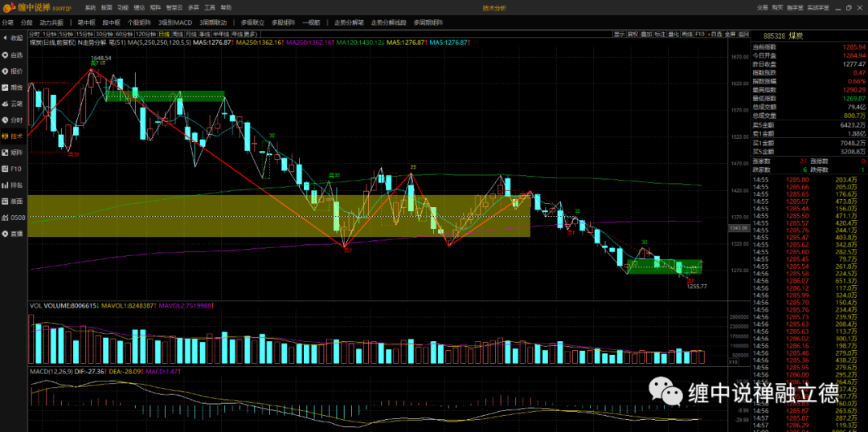Switch to 分时 period tab
Screen dimensions: 868x432
35,35
